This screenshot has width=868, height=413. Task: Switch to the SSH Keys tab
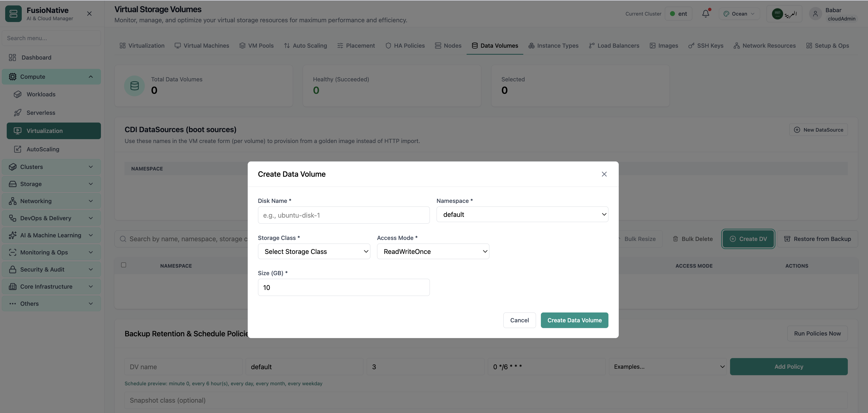pyautogui.click(x=705, y=46)
